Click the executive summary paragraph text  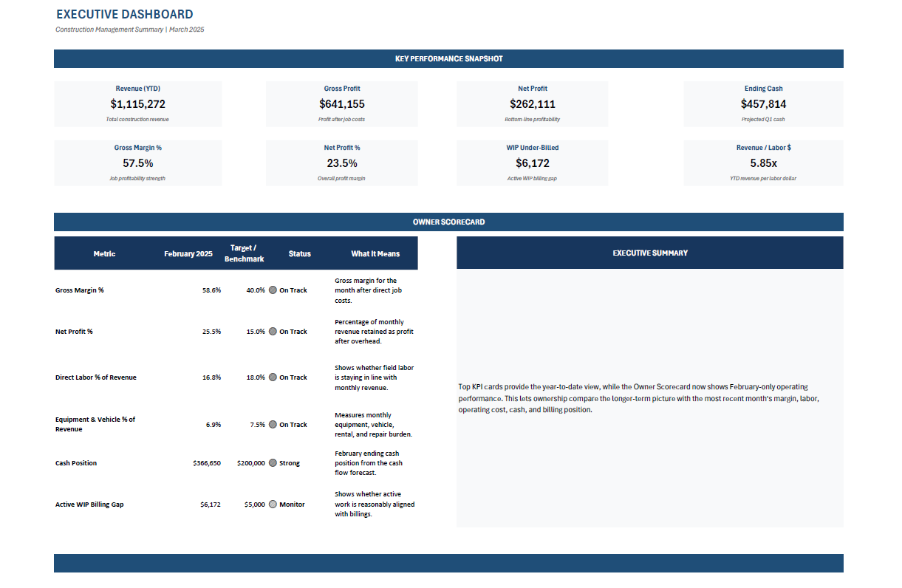[638, 398]
